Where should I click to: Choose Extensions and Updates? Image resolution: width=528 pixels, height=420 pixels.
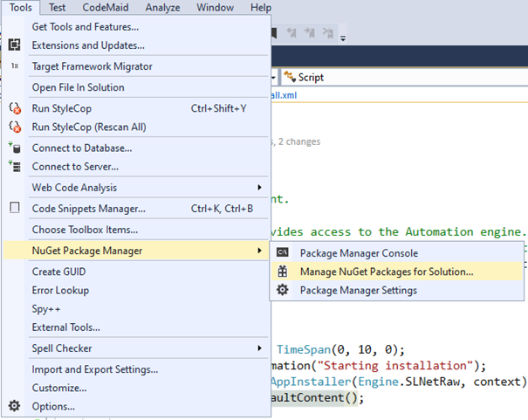pos(136,45)
